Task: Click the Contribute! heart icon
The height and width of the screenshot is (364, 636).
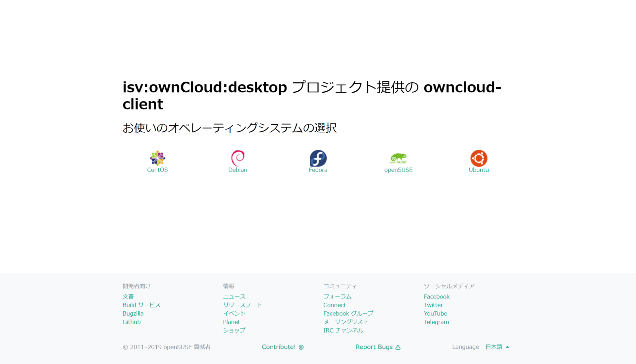Action: 301,347
